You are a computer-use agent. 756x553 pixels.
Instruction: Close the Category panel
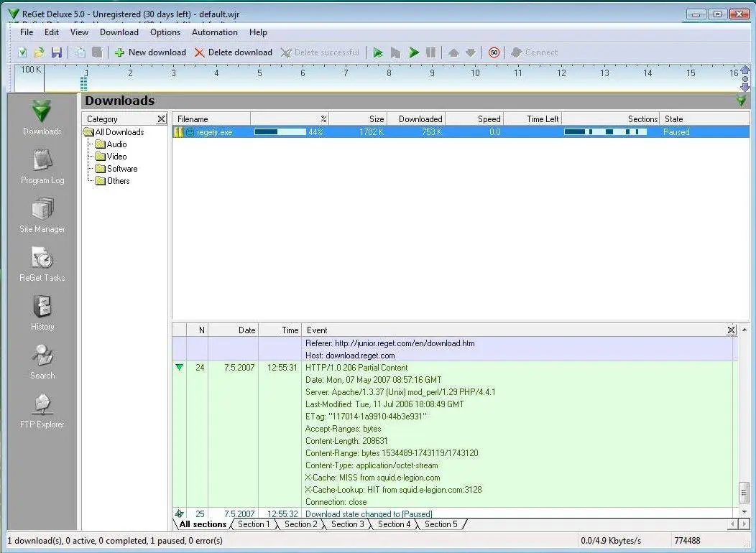click(162, 119)
